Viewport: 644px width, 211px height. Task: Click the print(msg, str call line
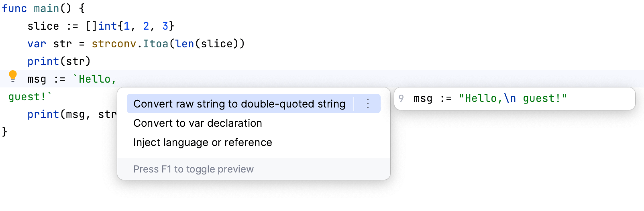[x=71, y=114]
